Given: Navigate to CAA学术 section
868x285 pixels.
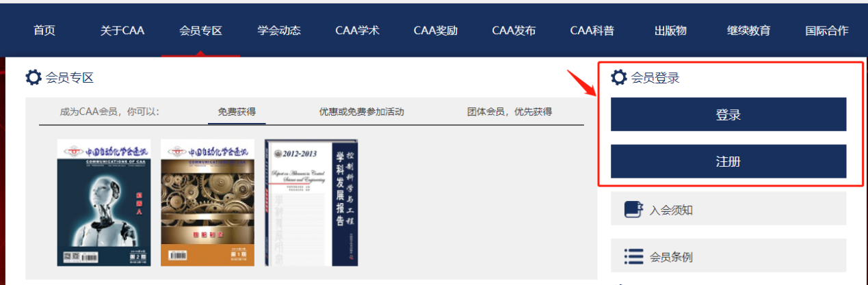Looking at the screenshot, I should (x=357, y=31).
